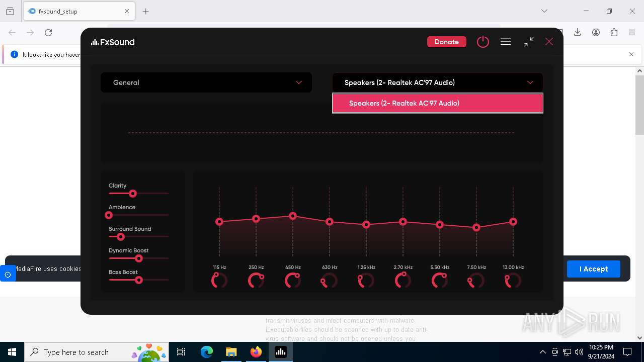The width and height of the screenshot is (644, 362).
Task: Click the 250 Hz band gain point
Action: click(256, 219)
